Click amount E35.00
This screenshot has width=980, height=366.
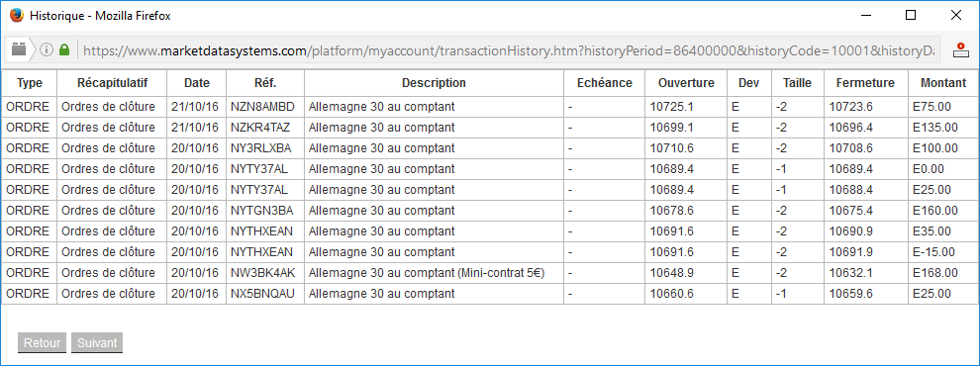(x=931, y=231)
